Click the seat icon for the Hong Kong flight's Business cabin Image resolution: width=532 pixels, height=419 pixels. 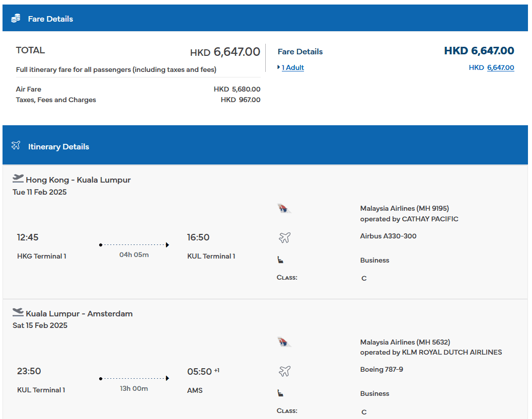(280, 260)
